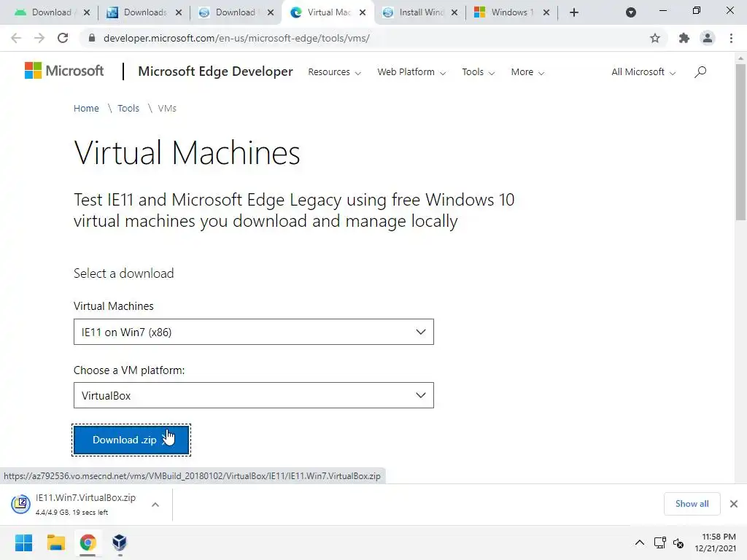The width and height of the screenshot is (747, 560).
Task: Click the scrollbar up arrow
Action: point(740,58)
